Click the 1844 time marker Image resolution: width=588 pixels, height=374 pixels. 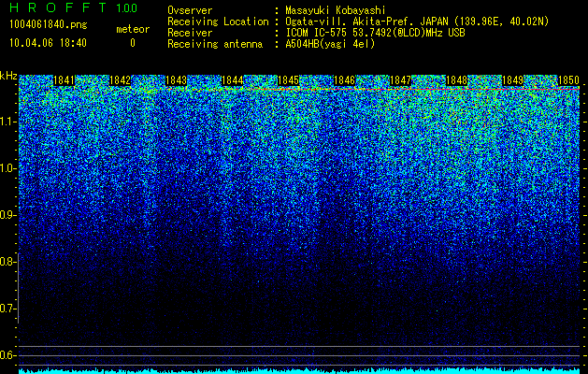(x=232, y=80)
